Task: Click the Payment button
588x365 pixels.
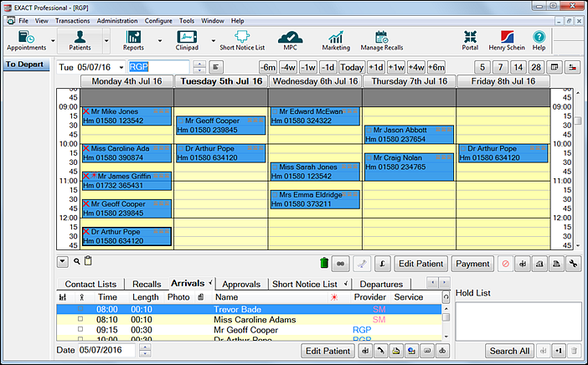Action: tap(472, 264)
